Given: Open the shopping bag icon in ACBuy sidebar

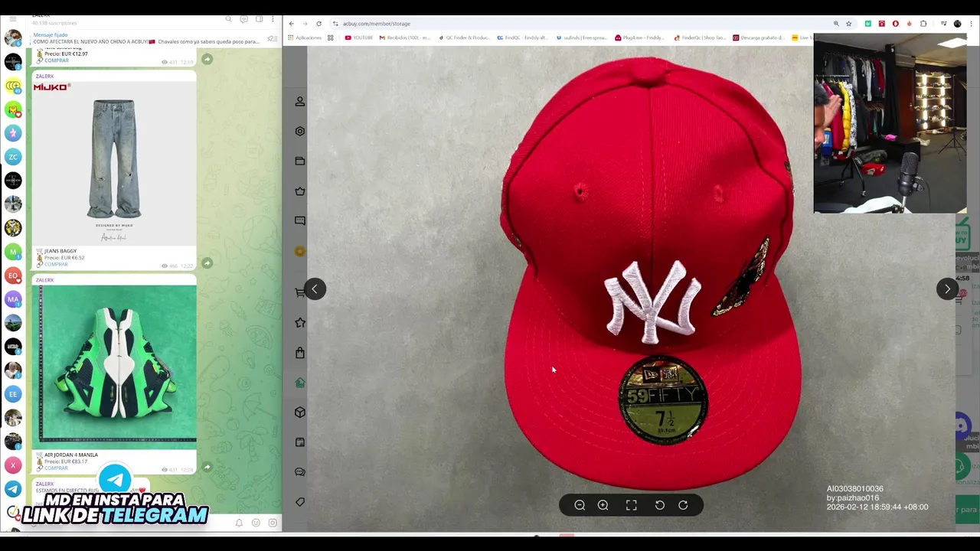Looking at the screenshot, I should click(x=300, y=353).
